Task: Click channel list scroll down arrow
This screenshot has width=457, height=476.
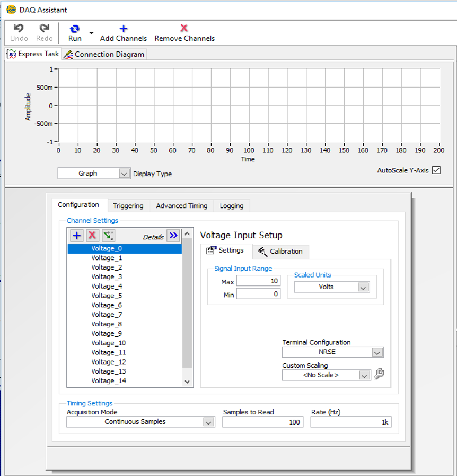Action: coord(187,382)
